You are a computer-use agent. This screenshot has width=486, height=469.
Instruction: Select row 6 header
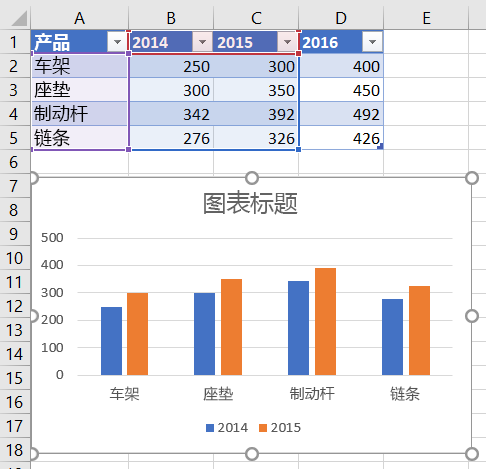pyautogui.click(x=15, y=162)
